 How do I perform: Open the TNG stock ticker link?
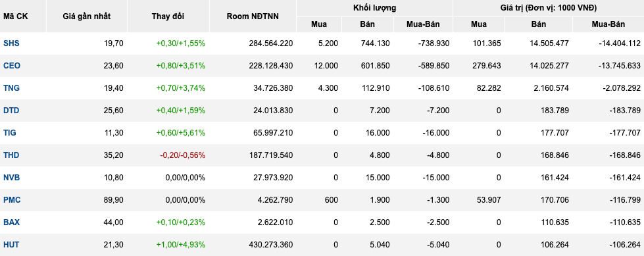tap(11, 88)
